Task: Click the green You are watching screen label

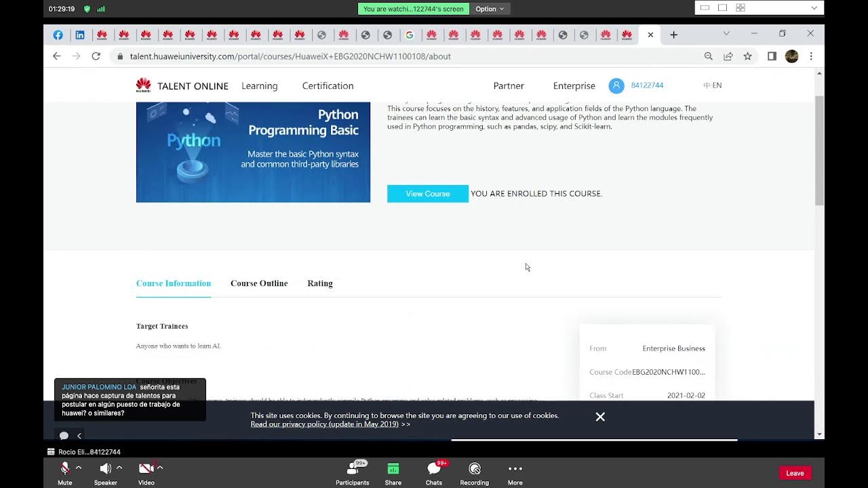Action: tap(414, 9)
